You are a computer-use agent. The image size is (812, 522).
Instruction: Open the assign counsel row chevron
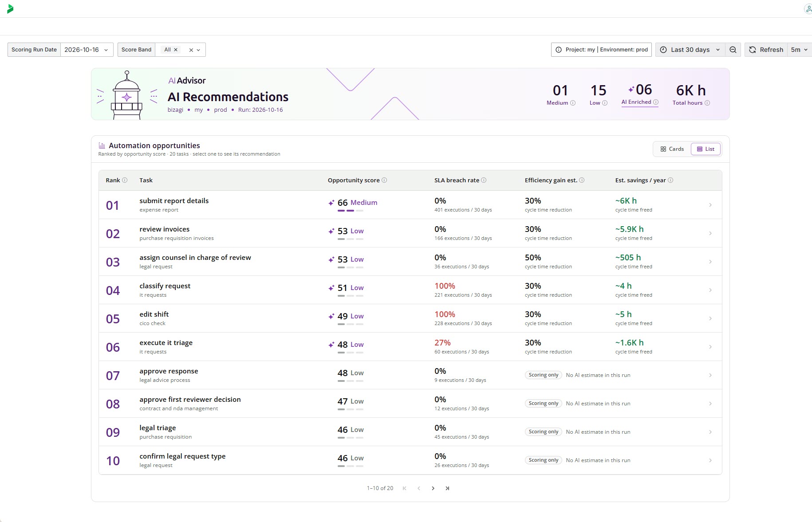pos(710,262)
